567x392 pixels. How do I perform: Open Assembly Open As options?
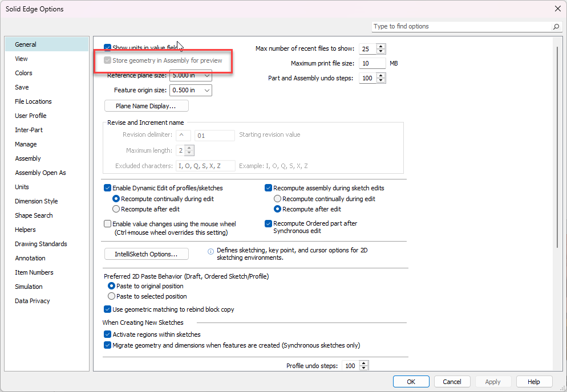[47, 173]
